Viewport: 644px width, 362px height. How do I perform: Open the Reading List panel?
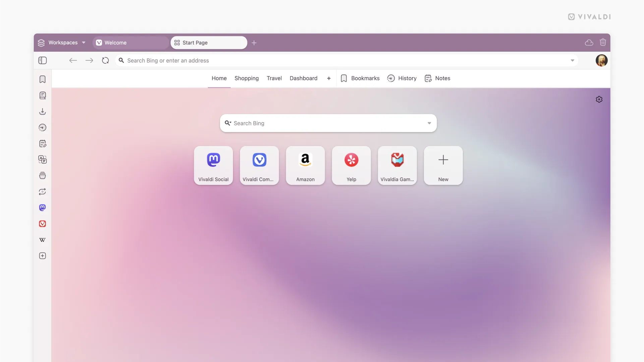click(x=43, y=95)
